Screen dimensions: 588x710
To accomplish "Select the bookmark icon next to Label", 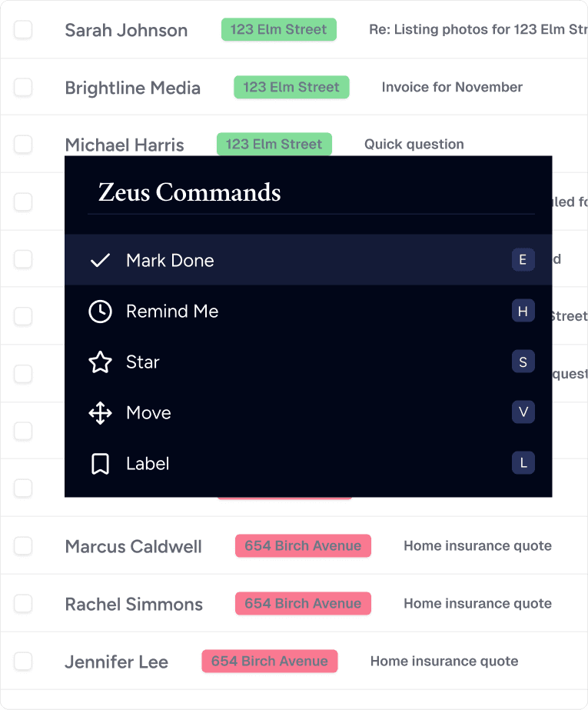I will point(100,463).
